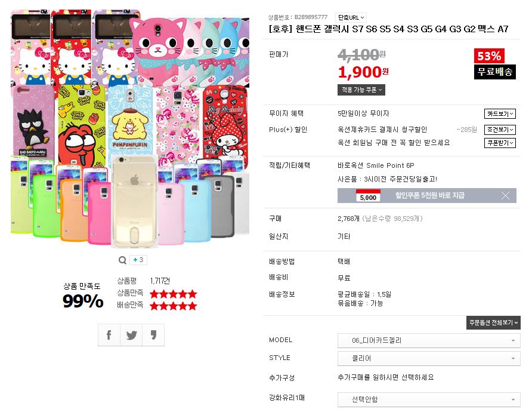
Task: Close the 5천원 discount coupon banner
Action: (x=505, y=195)
